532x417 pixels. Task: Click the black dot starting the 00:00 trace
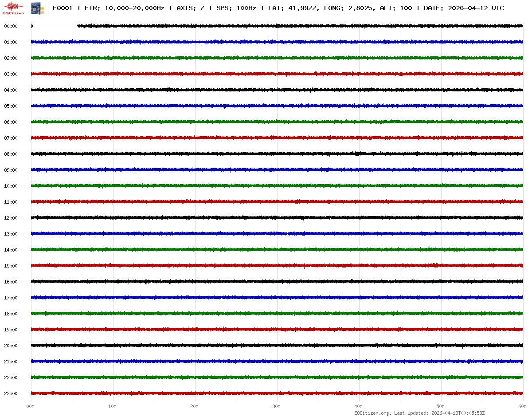pyautogui.click(x=31, y=26)
